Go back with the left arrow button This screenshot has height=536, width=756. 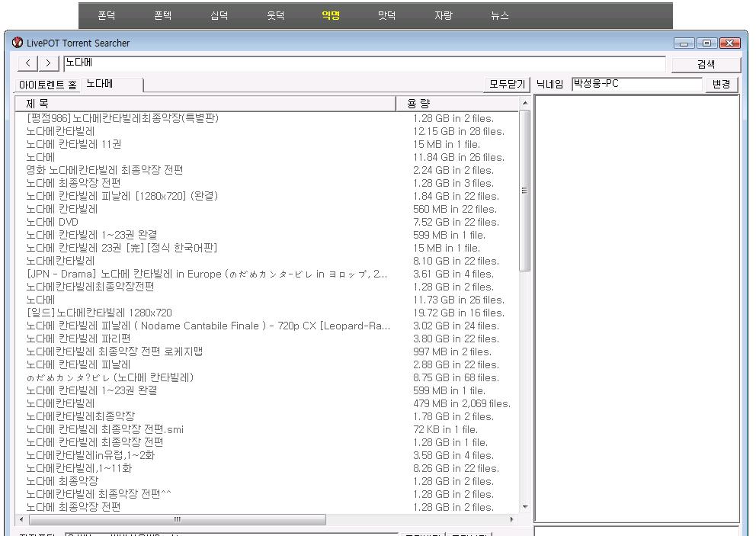point(28,63)
